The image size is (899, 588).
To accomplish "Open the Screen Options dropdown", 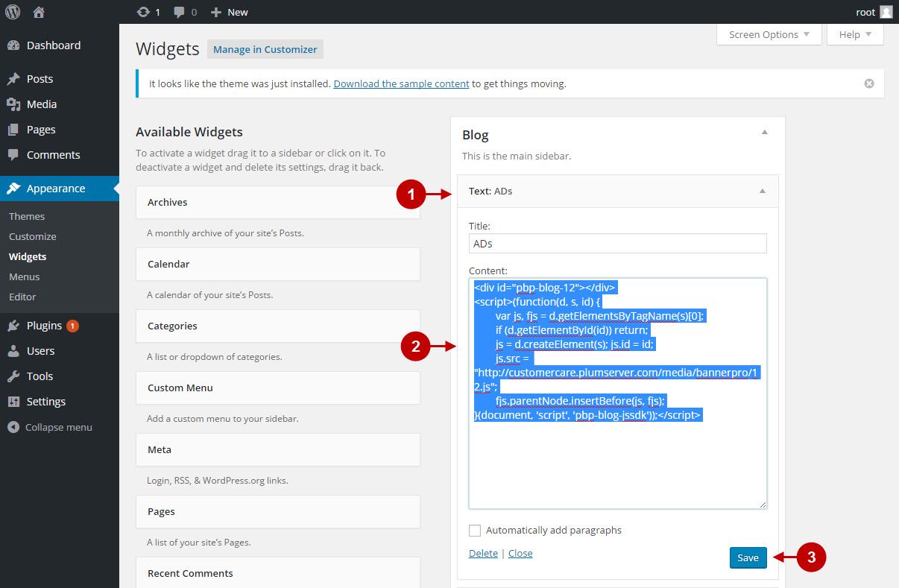I will pos(769,35).
